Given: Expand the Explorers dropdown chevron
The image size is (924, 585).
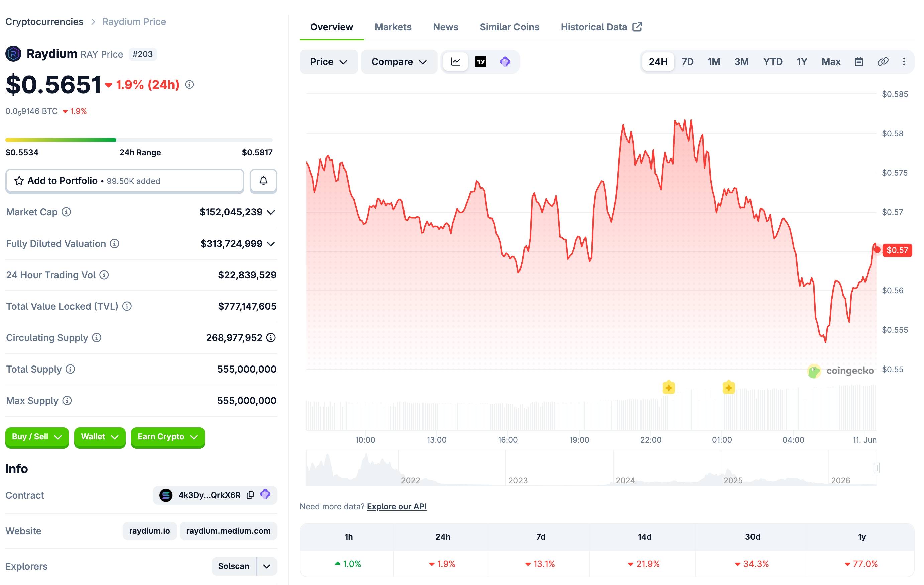Looking at the screenshot, I should [267, 566].
